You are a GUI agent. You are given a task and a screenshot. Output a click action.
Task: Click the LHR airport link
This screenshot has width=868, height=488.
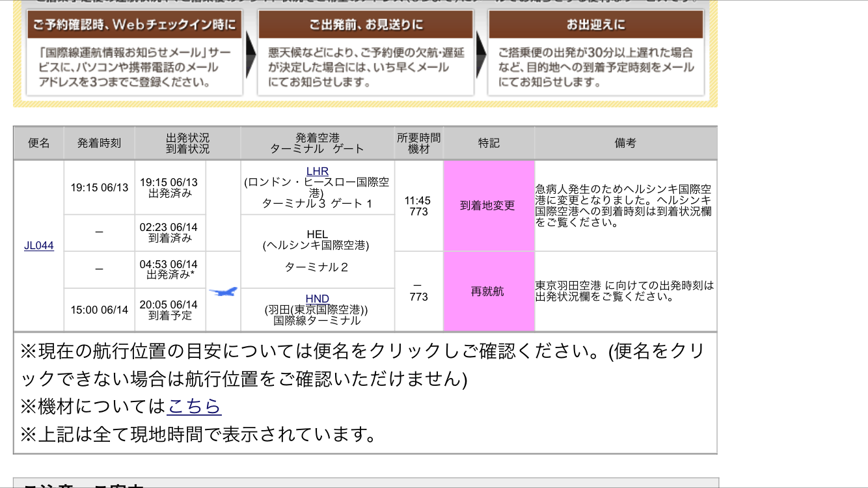(x=318, y=172)
